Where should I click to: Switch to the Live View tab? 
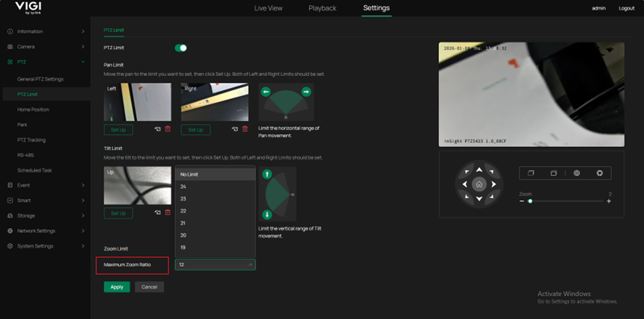(x=268, y=8)
